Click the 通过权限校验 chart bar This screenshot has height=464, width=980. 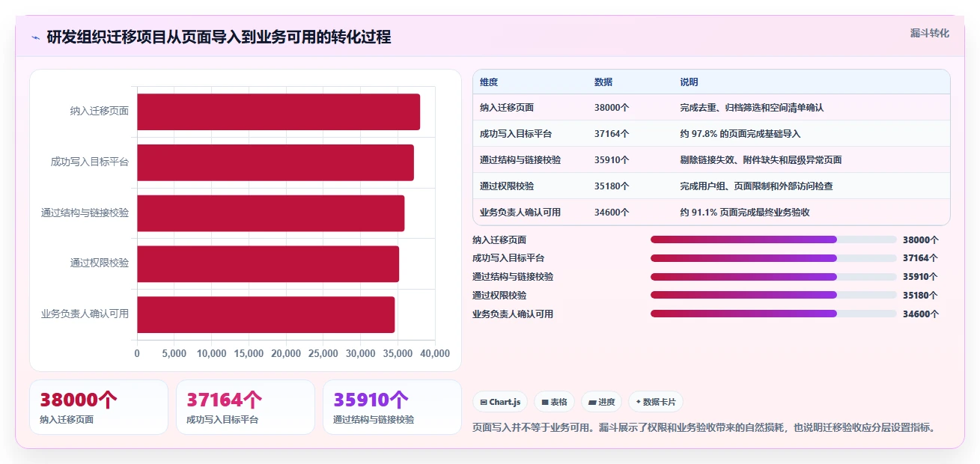[x=268, y=263]
